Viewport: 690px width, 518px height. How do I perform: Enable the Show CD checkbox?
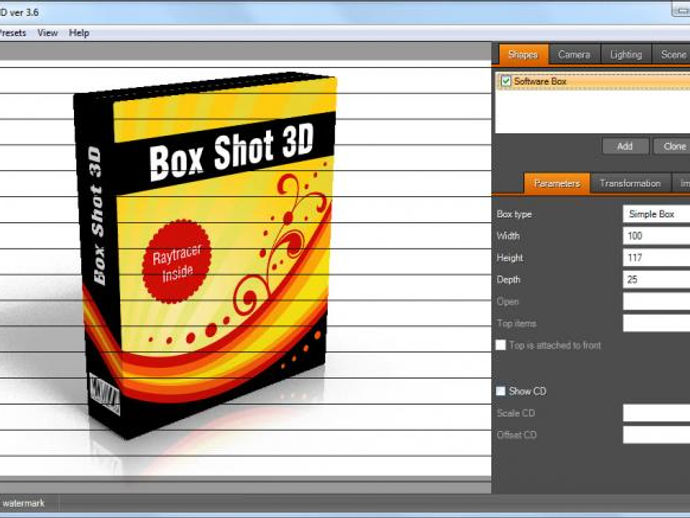coord(501,391)
